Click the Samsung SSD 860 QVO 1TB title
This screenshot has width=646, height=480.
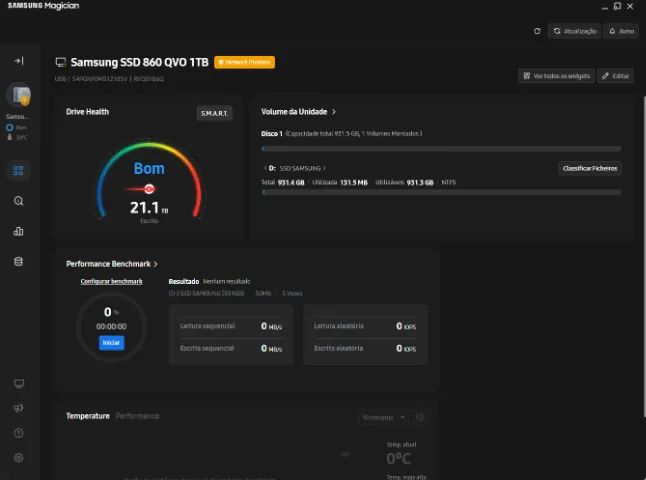point(140,62)
